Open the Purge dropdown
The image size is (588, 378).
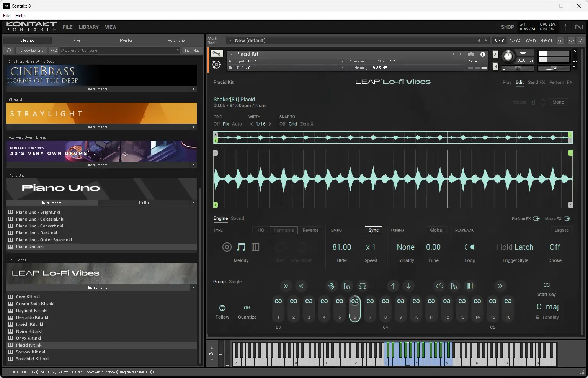click(476, 61)
